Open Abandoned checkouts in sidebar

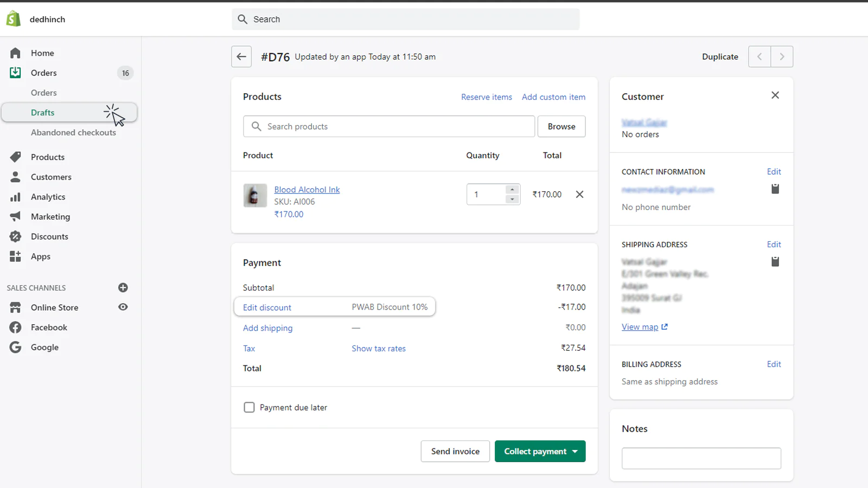click(x=73, y=132)
